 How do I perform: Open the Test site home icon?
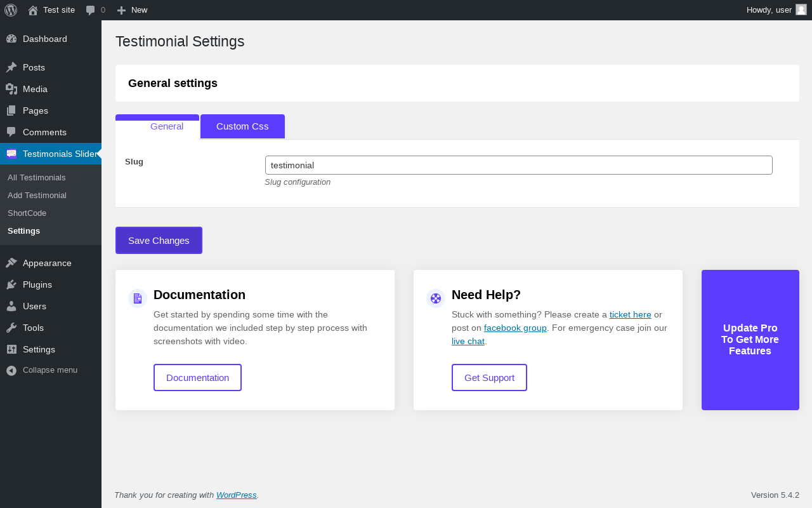[33, 10]
